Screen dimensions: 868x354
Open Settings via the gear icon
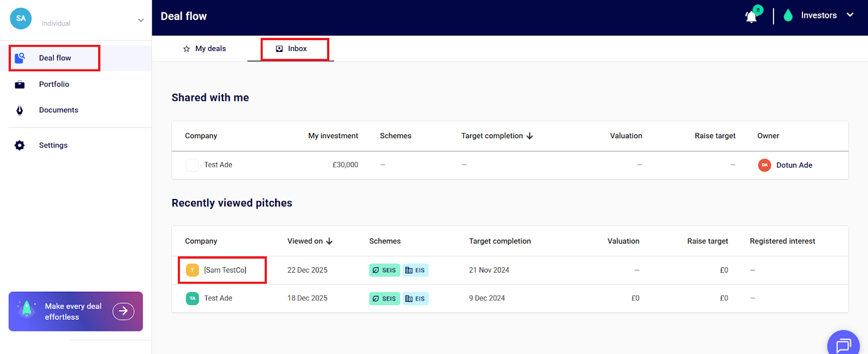20,145
